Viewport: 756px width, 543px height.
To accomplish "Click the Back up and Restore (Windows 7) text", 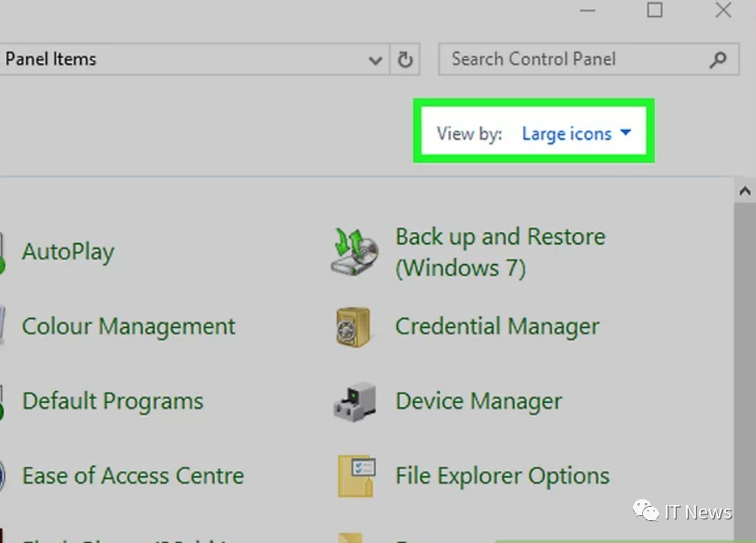I will [x=500, y=252].
